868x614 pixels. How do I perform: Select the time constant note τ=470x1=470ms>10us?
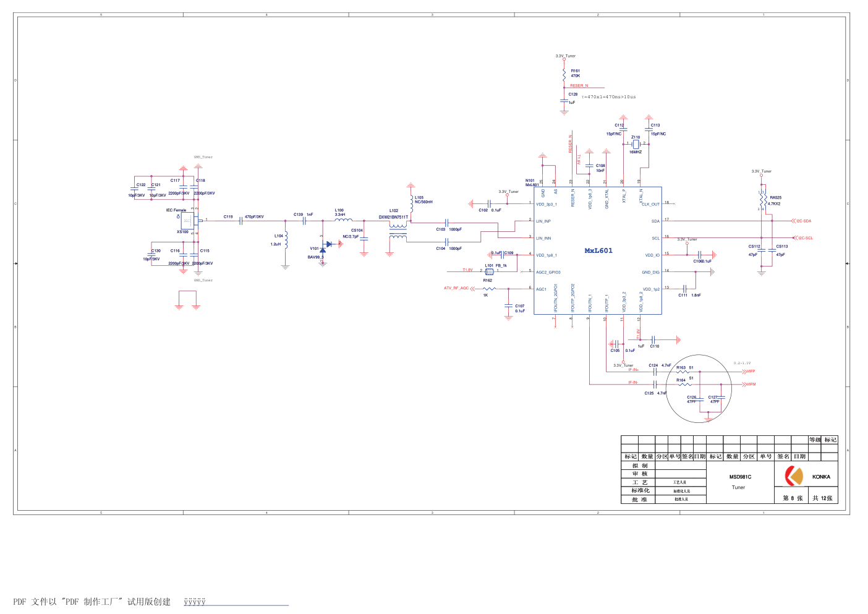click(608, 97)
